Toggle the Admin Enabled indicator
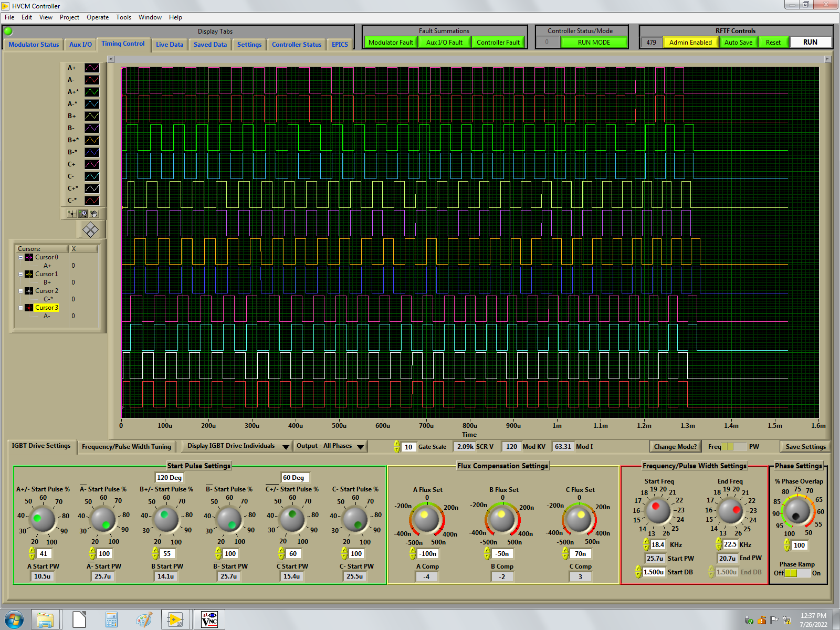 [690, 43]
